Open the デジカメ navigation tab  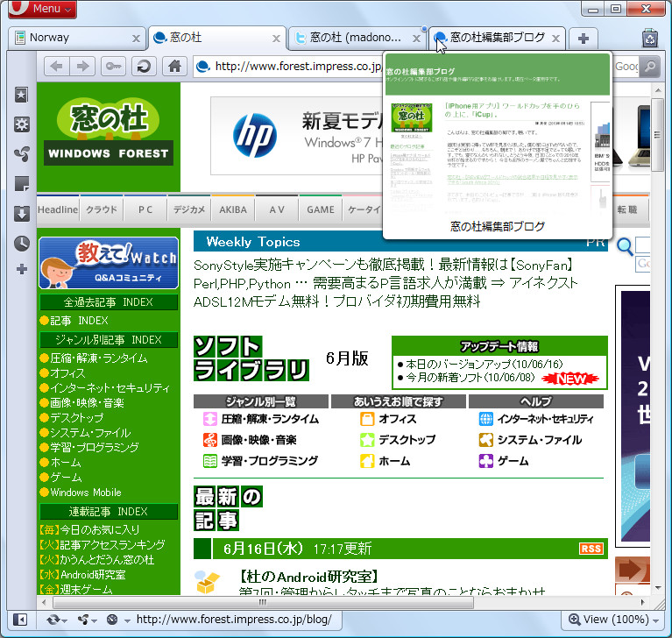[189, 210]
